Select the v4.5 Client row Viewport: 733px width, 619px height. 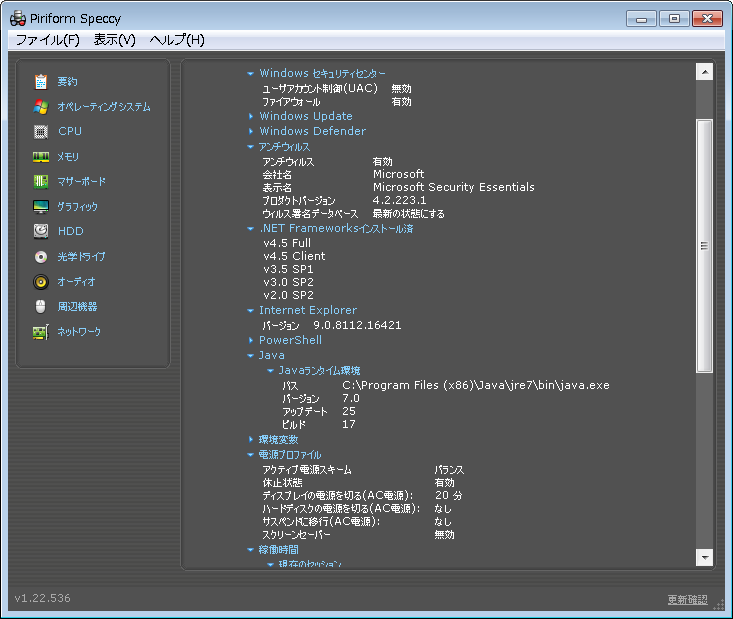point(294,256)
